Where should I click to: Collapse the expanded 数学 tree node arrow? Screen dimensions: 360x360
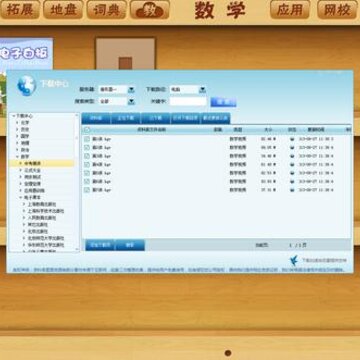pyautogui.click(x=17, y=156)
